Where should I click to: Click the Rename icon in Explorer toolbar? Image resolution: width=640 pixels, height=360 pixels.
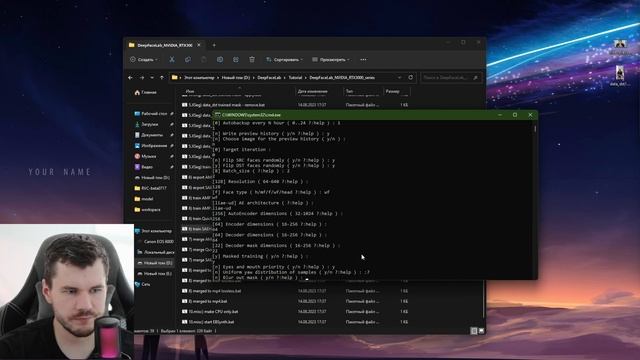click(220, 60)
